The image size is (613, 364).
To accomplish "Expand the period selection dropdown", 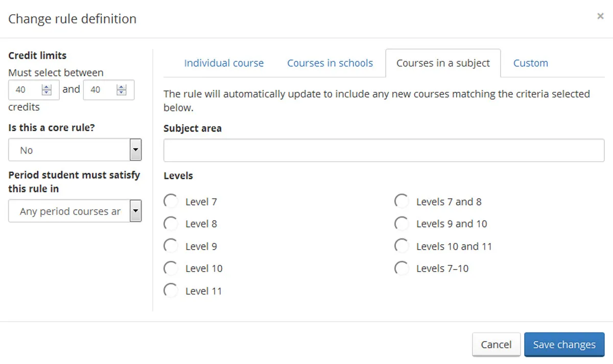I will tap(75, 211).
